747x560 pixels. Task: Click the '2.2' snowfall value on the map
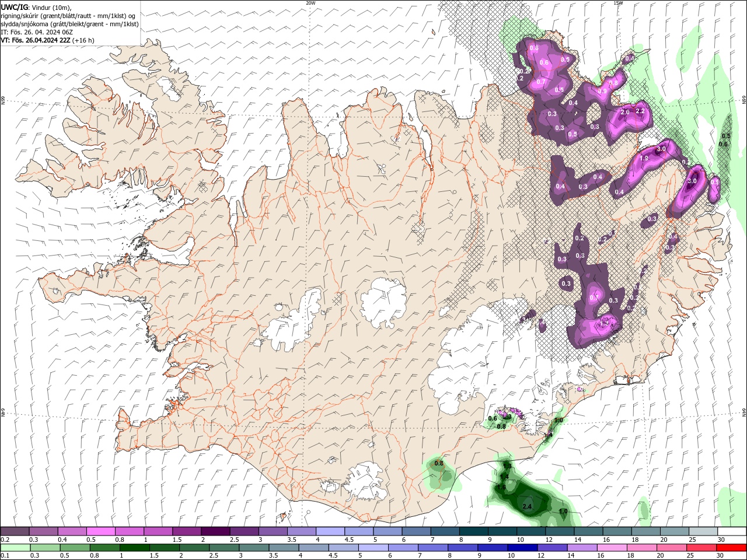pyautogui.click(x=640, y=111)
